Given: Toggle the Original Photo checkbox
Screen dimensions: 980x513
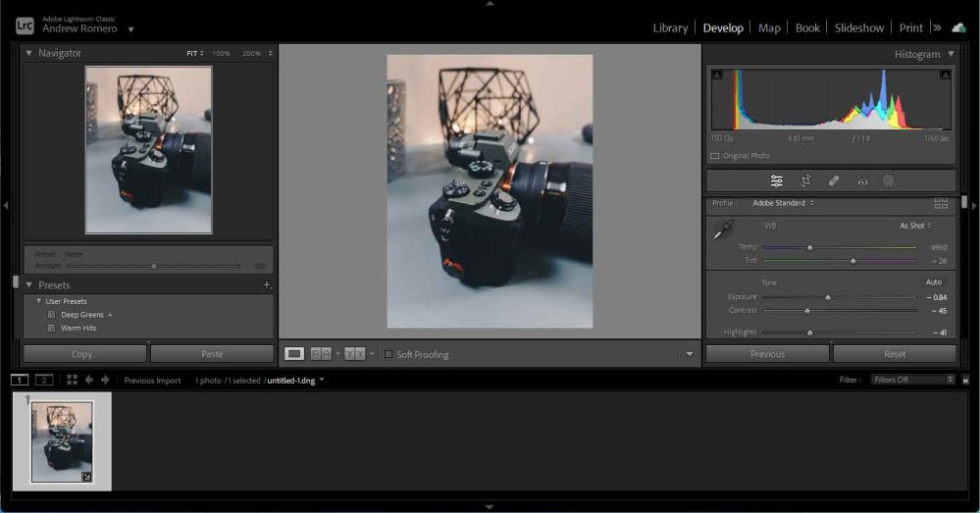Looking at the screenshot, I should [715, 156].
